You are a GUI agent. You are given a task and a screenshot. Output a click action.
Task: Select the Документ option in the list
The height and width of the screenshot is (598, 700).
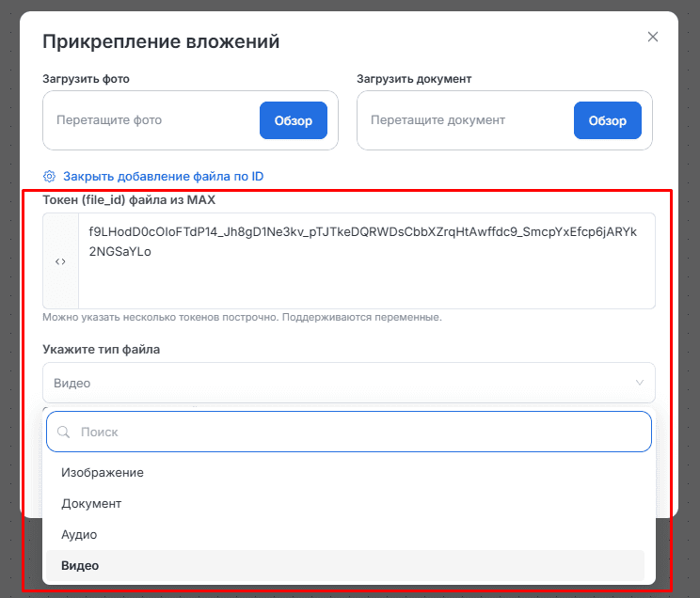pos(91,503)
